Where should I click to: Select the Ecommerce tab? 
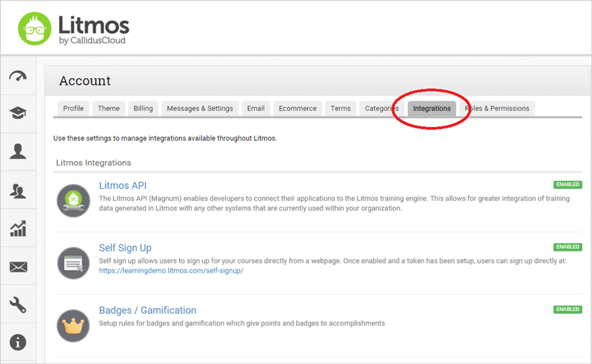[298, 108]
